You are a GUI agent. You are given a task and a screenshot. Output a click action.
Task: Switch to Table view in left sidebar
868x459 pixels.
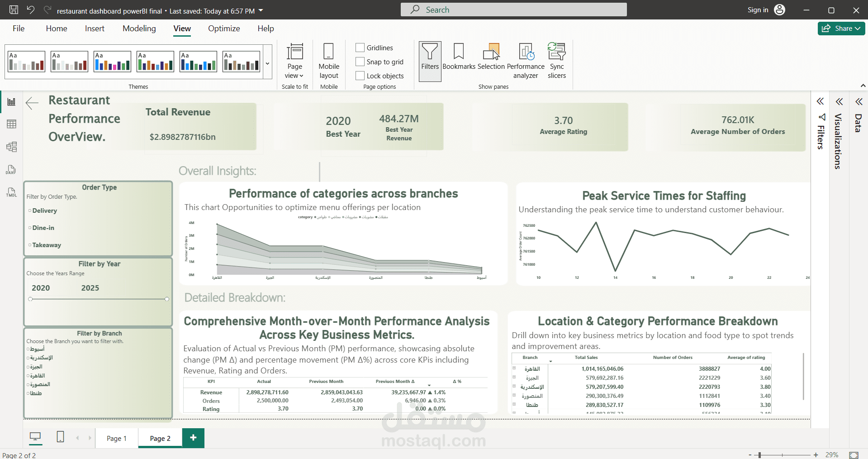coord(11,124)
